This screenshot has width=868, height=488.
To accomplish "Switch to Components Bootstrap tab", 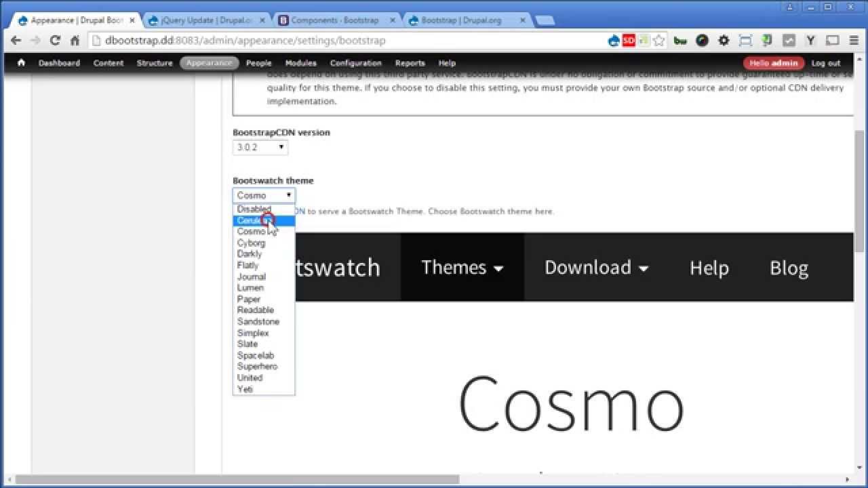I will [335, 20].
